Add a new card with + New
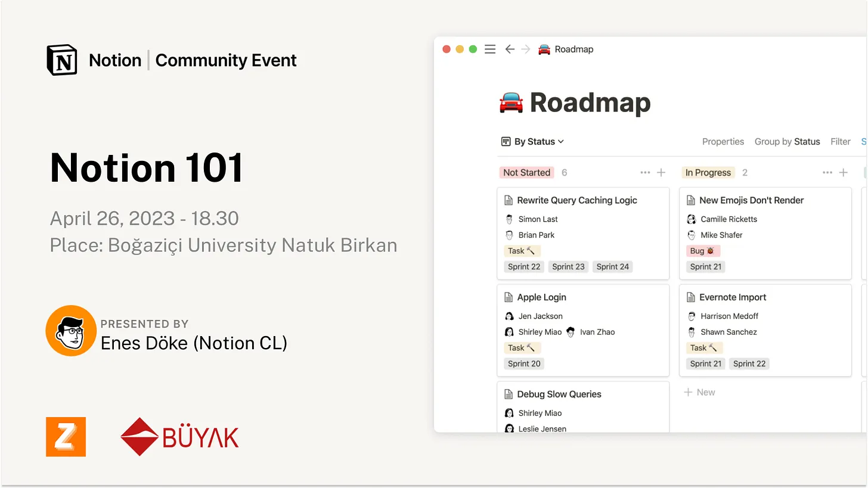Image resolution: width=868 pixels, height=488 pixels. pyautogui.click(x=699, y=393)
